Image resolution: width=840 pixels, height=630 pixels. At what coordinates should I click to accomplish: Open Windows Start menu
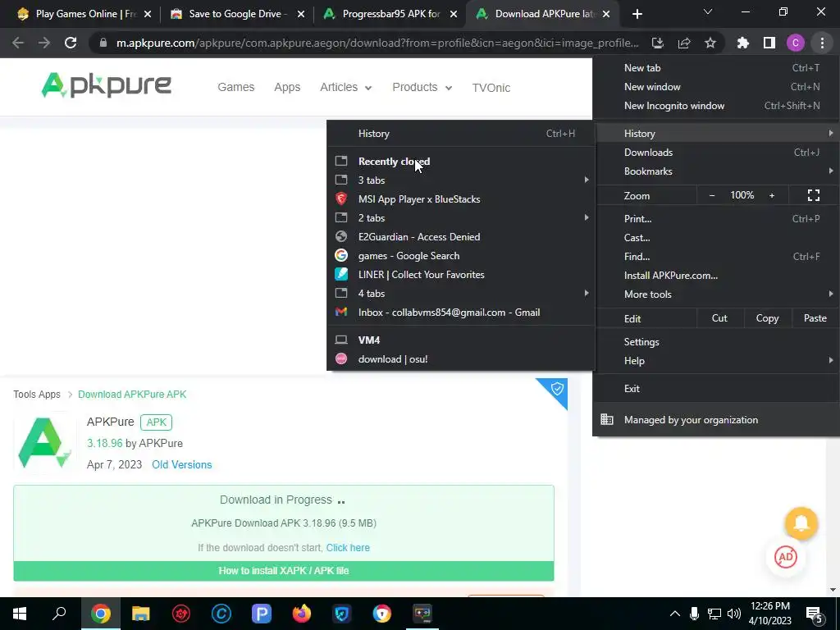click(20, 614)
